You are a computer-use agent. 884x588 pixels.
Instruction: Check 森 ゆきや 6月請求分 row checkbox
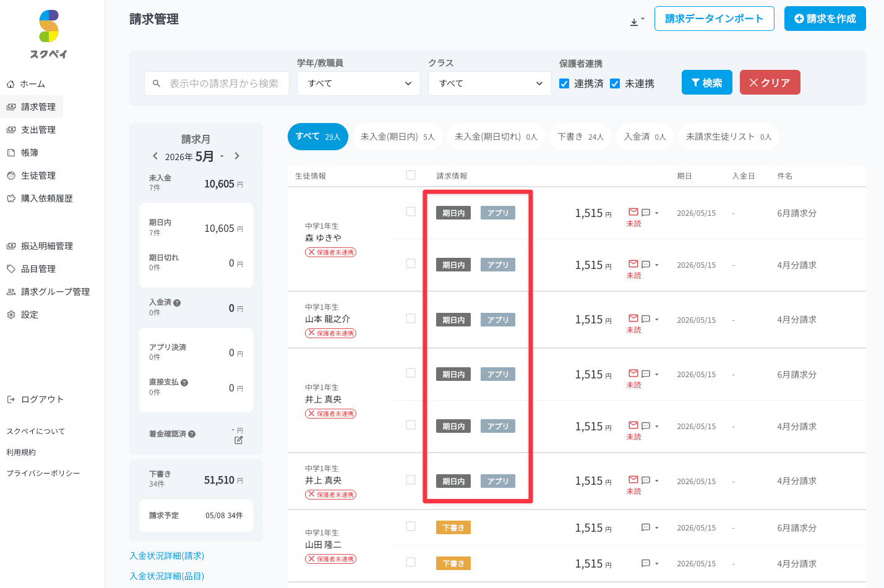pyautogui.click(x=411, y=211)
